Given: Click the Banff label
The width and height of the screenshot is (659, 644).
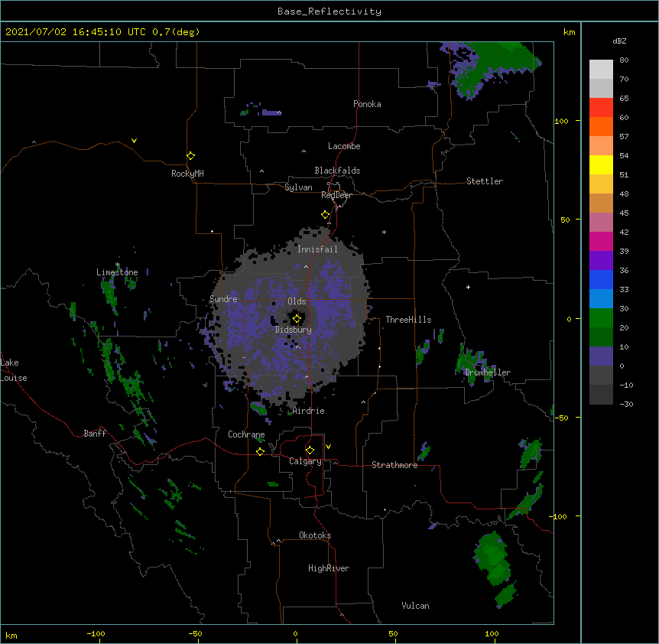Looking at the screenshot, I should pyautogui.click(x=95, y=434).
